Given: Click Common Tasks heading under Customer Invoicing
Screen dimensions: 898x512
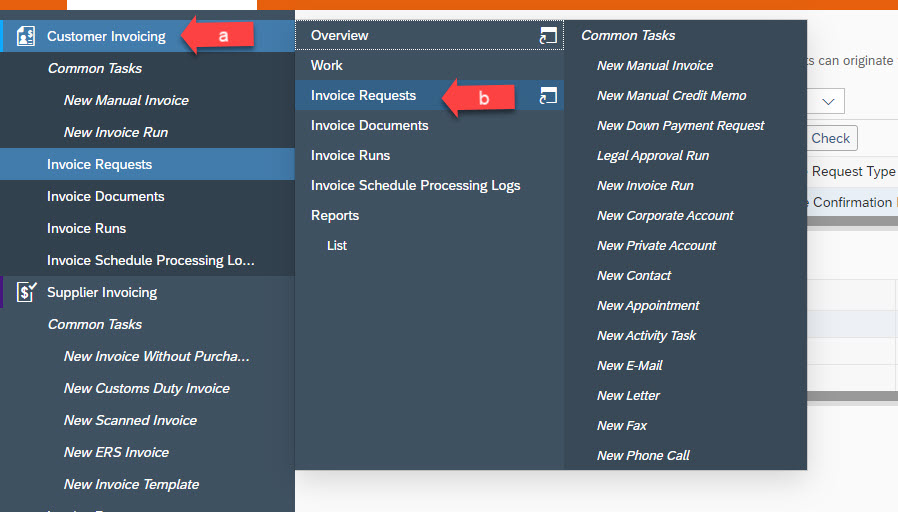Looking at the screenshot, I should click(95, 68).
